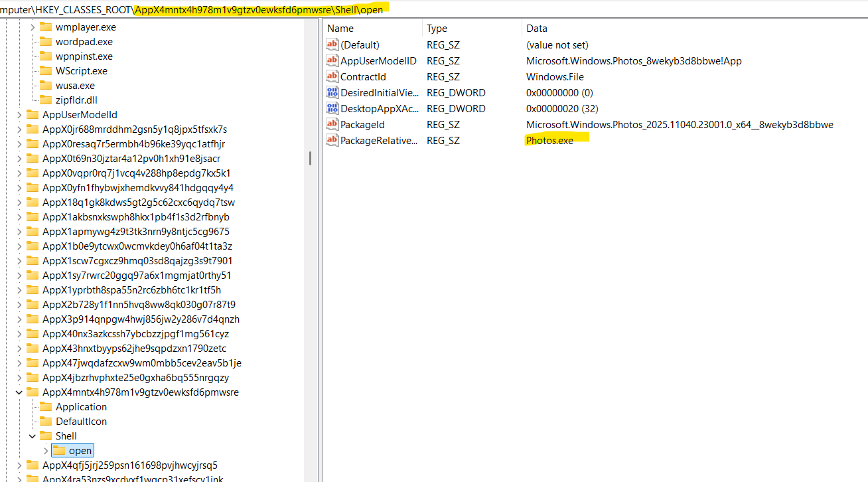Select folder icon of the AppX0jr688mrddhm key

click(x=33, y=129)
